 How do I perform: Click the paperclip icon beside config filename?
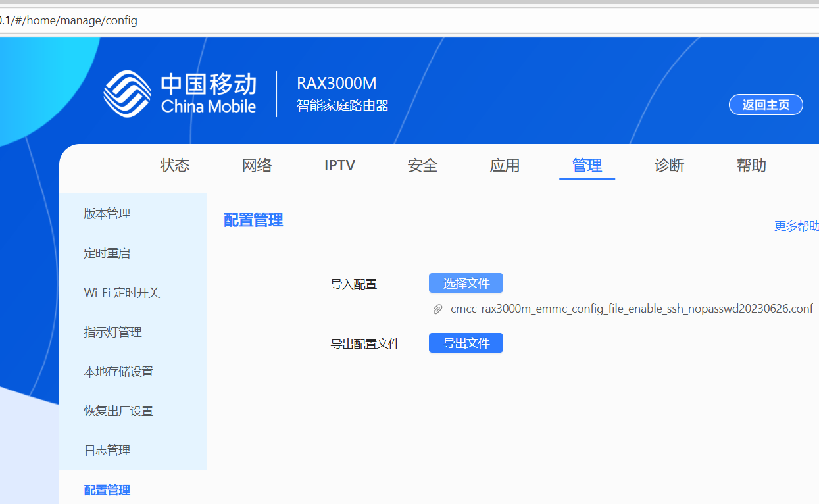point(437,309)
